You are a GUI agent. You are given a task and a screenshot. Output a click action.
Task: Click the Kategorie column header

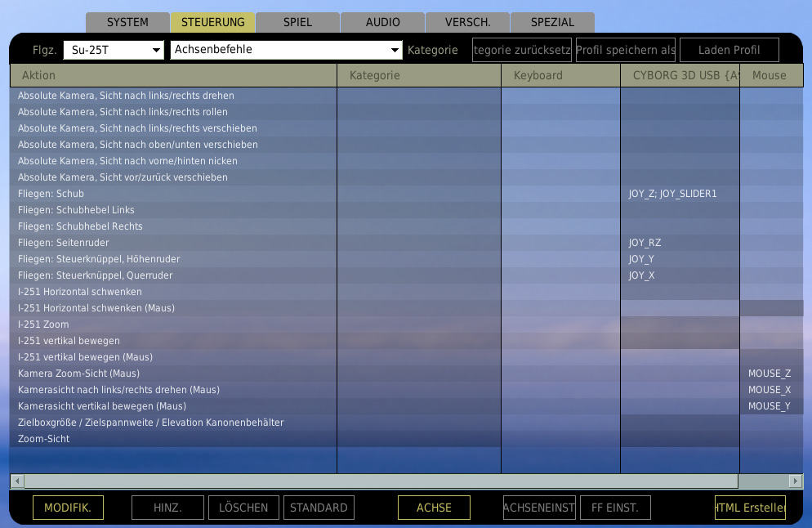pos(419,75)
